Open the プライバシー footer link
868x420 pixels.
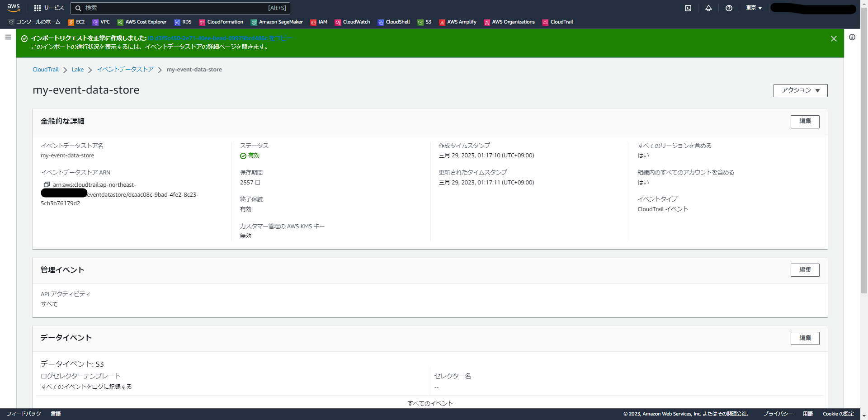[778, 414]
